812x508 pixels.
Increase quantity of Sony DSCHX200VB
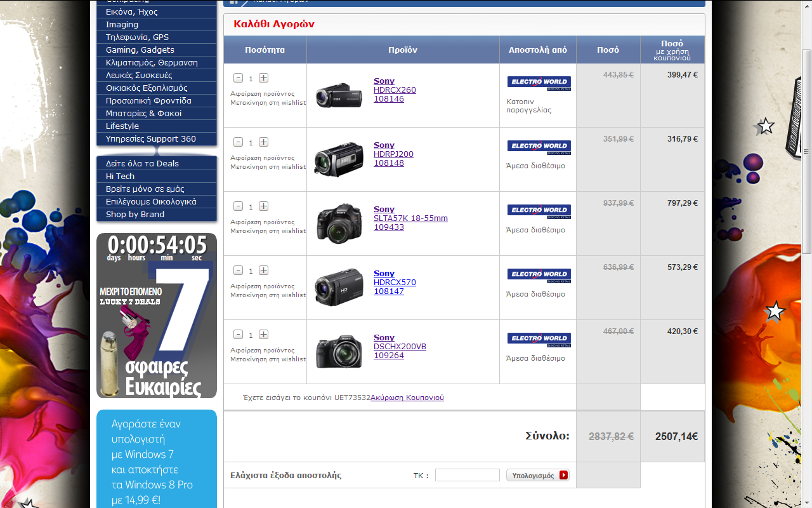[263, 335]
